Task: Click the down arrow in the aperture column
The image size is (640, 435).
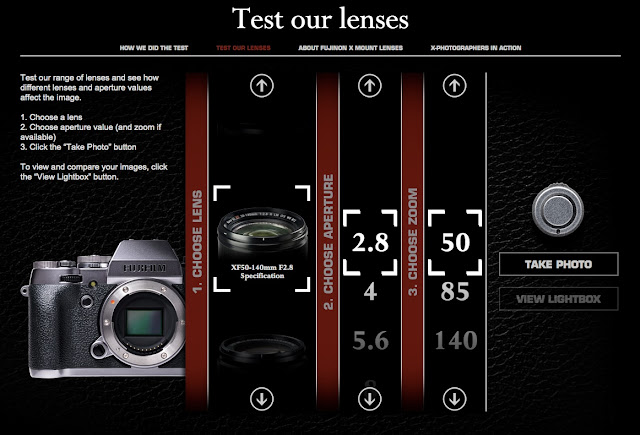Action: tap(369, 399)
